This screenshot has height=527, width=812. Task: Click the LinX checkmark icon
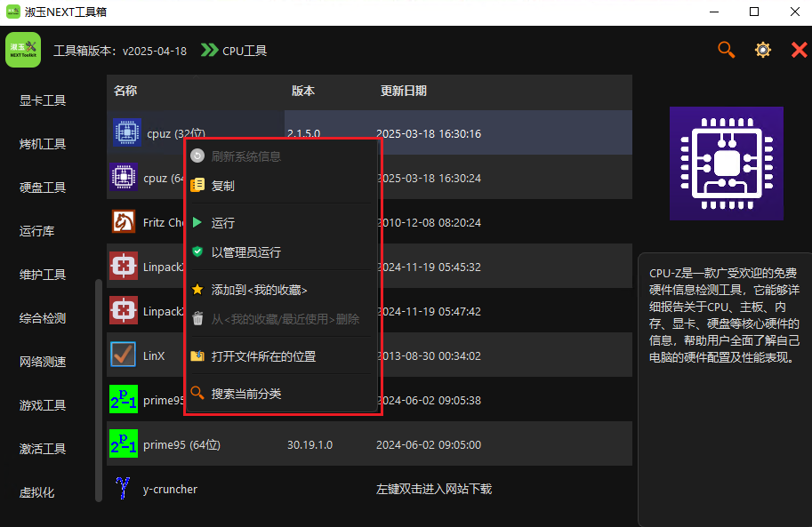click(124, 355)
